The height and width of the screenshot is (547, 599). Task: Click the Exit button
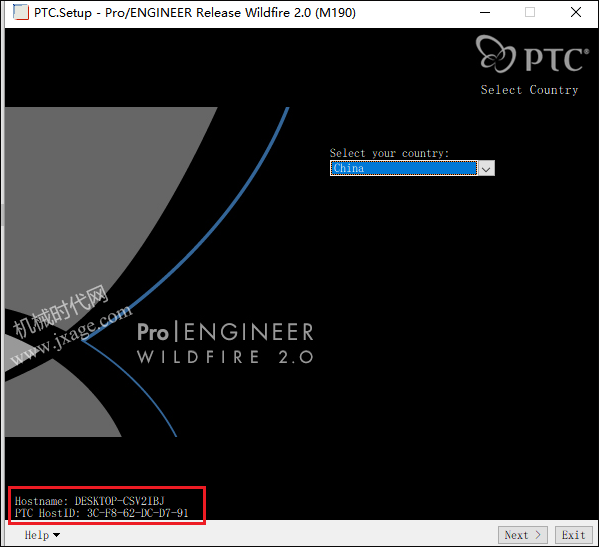coord(574,535)
